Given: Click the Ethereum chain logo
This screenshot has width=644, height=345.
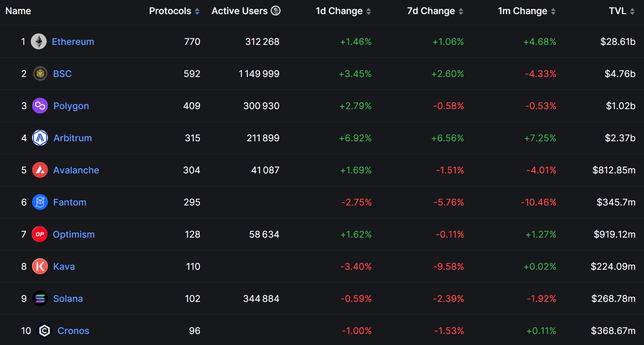Looking at the screenshot, I should point(39,41).
